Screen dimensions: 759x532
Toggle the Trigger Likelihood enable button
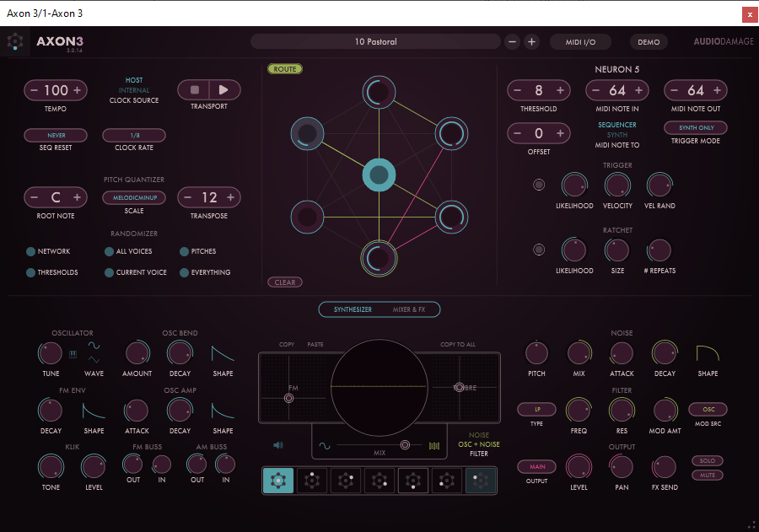point(539,185)
